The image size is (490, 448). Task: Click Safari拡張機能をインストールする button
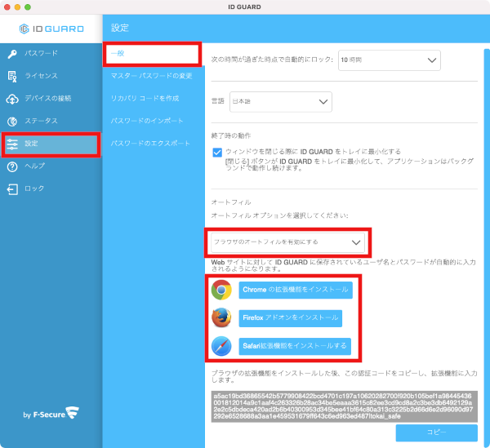click(295, 346)
